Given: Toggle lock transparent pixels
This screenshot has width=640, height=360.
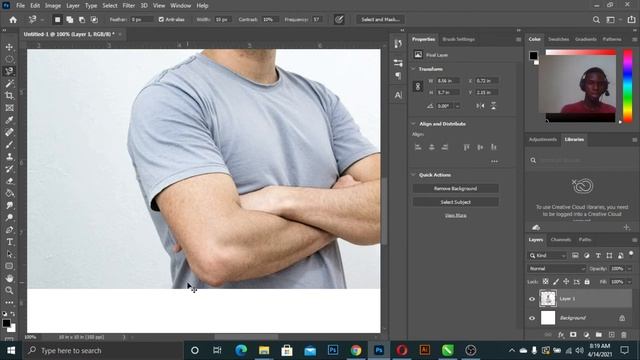Looking at the screenshot, I should click(x=545, y=282).
